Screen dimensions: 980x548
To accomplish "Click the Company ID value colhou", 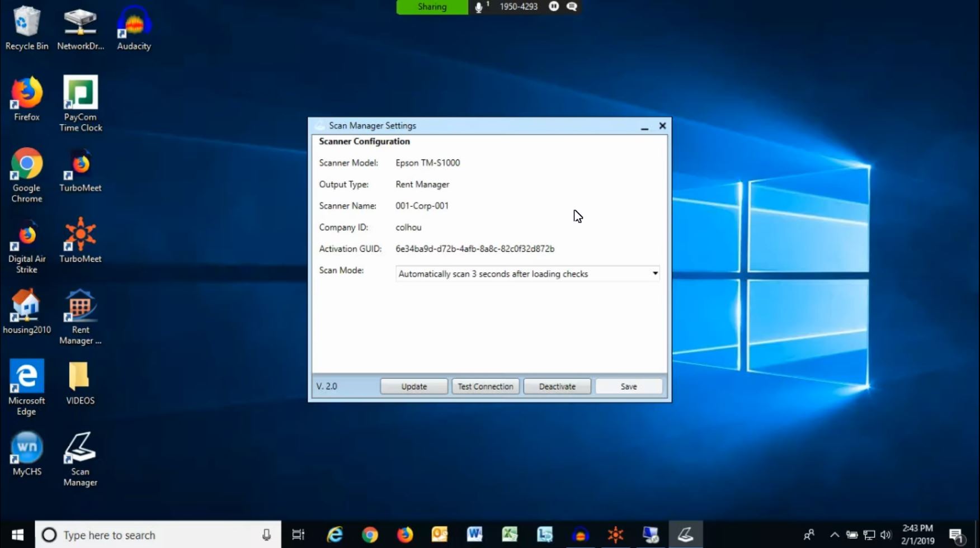I will pyautogui.click(x=408, y=228).
